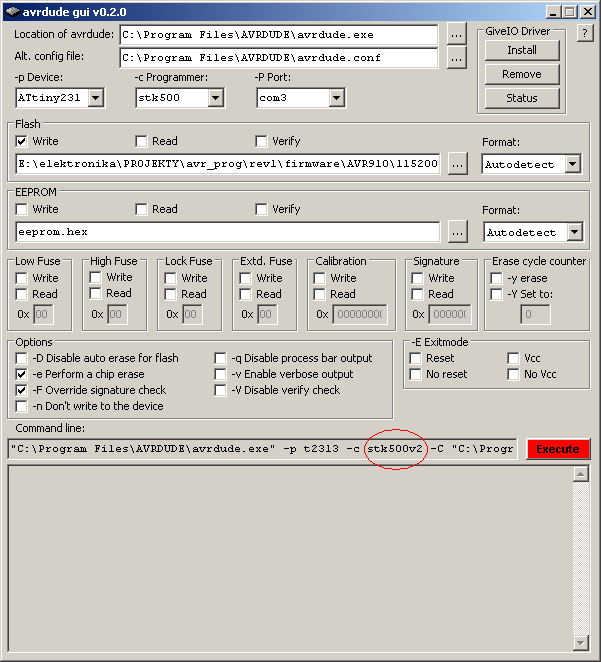The width and height of the screenshot is (601, 662).
Task: Toggle -n Don't write to the device
Action: [x=21, y=406]
